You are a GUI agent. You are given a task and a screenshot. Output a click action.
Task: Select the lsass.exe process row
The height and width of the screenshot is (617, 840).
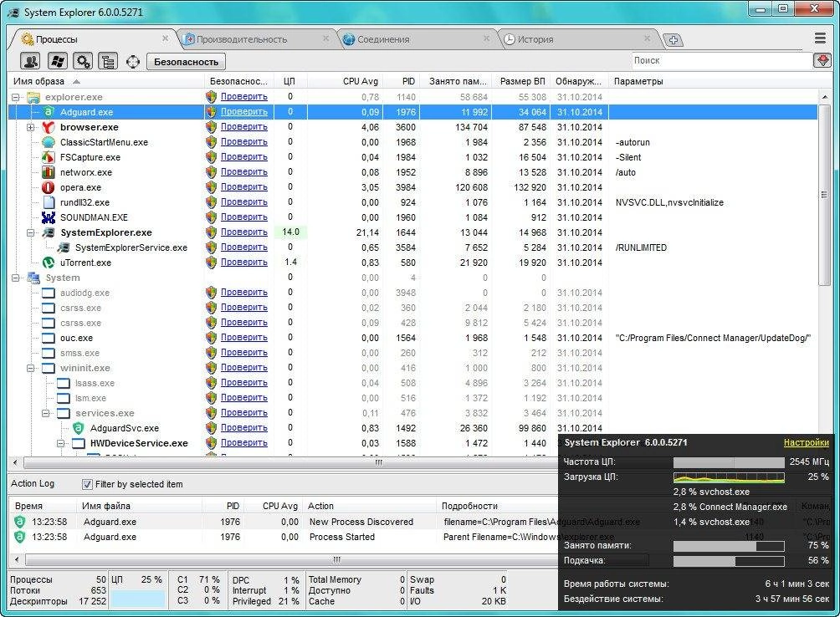tap(412, 383)
